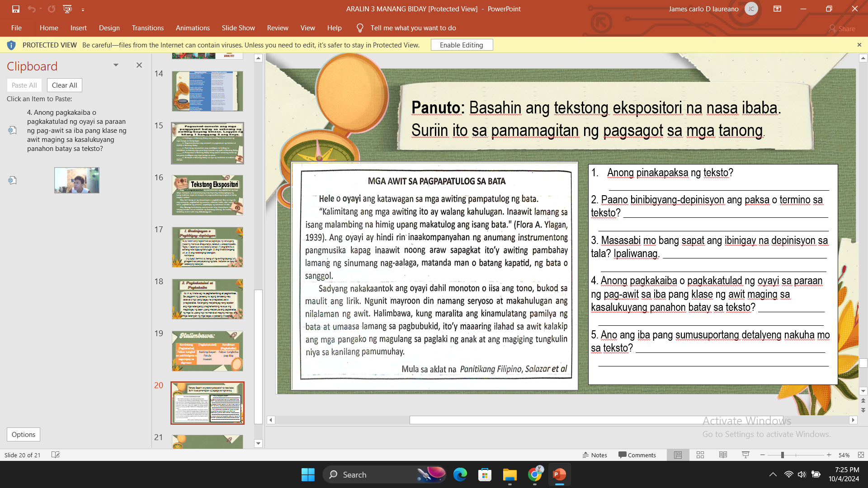The image size is (868, 488).
Task: Click Enable Editing button
Action: (462, 45)
